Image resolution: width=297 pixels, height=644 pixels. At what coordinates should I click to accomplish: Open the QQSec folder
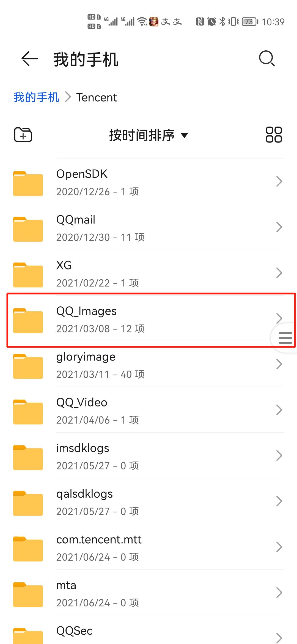tap(148, 630)
